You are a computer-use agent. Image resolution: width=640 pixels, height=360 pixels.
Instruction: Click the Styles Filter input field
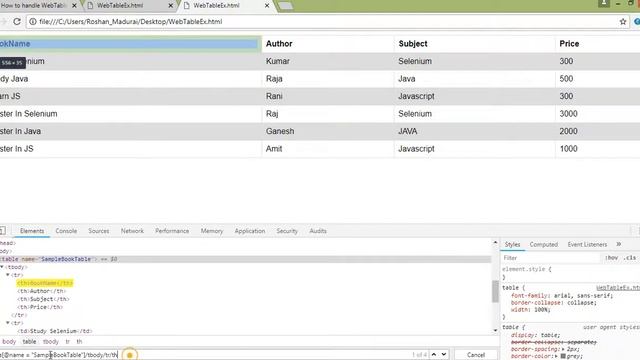pyautogui.click(x=551, y=258)
